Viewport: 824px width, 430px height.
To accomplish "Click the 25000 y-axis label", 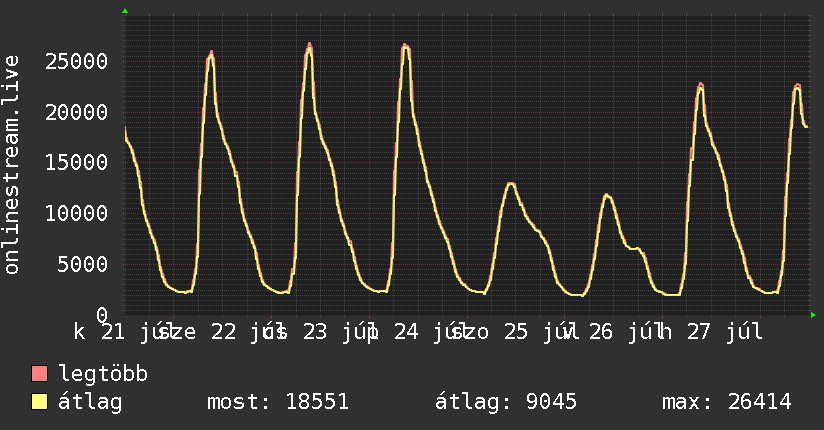I will [76, 62].
